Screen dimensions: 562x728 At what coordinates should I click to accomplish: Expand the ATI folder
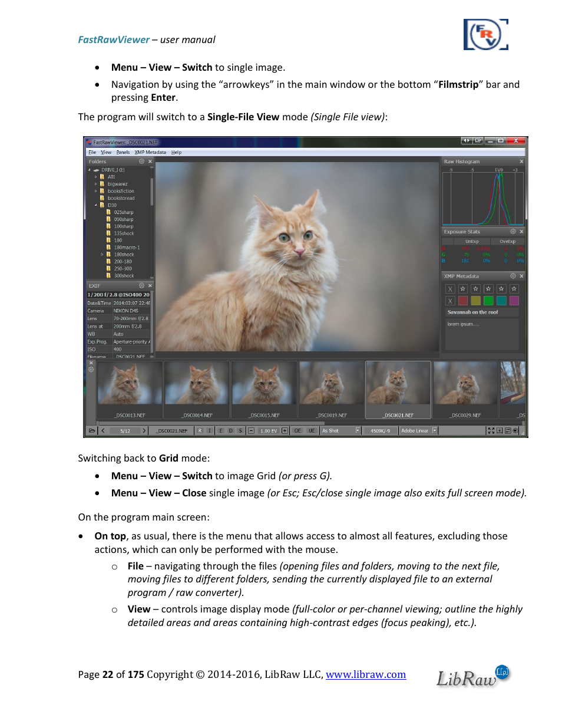(x=95, y=177)
